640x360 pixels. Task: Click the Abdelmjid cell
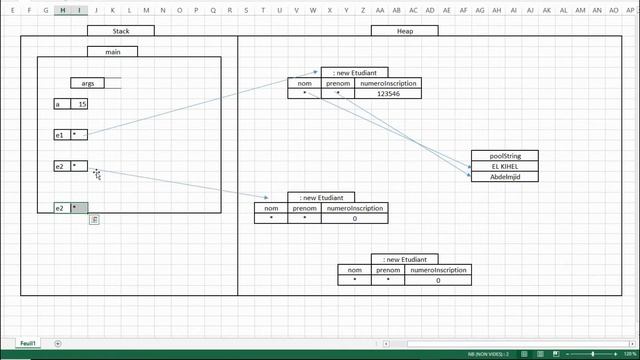tap(505, 177)
